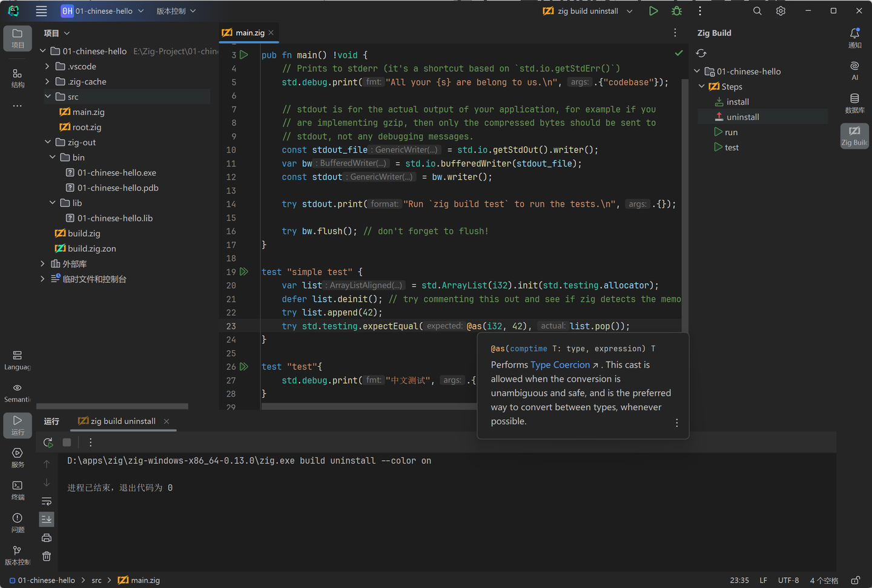Open the version control dropdown
Screen dimensions: 872x588
click(x=176, y=11)
